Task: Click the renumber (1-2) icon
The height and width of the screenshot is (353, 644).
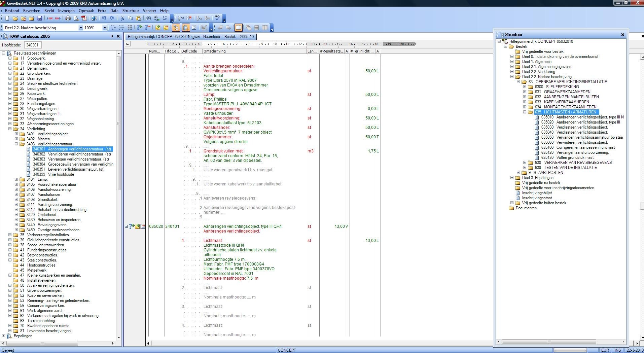Action: click(165, 19)
